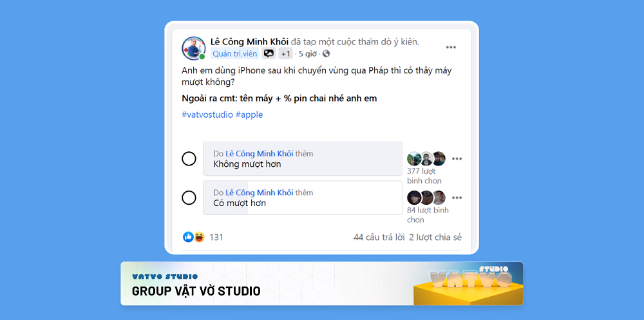Click the chat badge icon beside Quản trị viên
The height and width of the screenshot is (320, 644).
click(x=269, y=53)
